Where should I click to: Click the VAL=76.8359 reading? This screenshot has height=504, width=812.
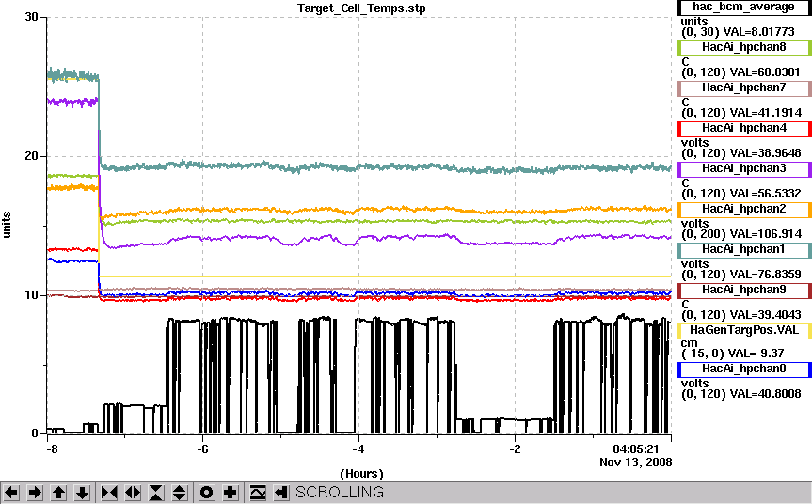tap(765, 275)
